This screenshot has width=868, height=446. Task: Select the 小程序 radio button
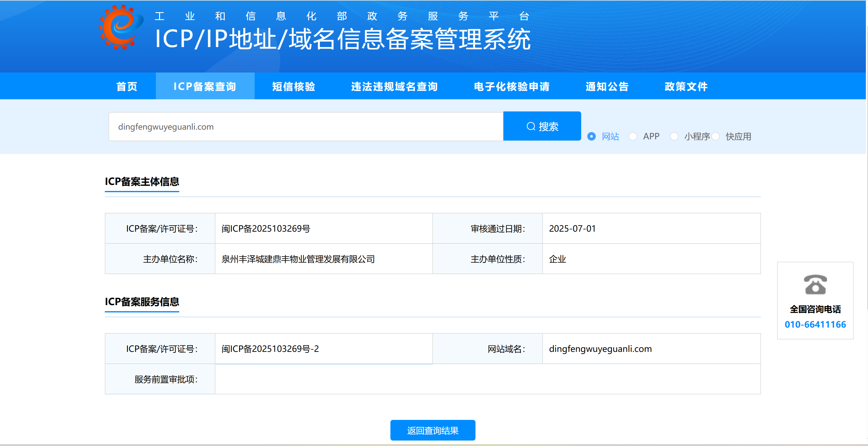674,136
